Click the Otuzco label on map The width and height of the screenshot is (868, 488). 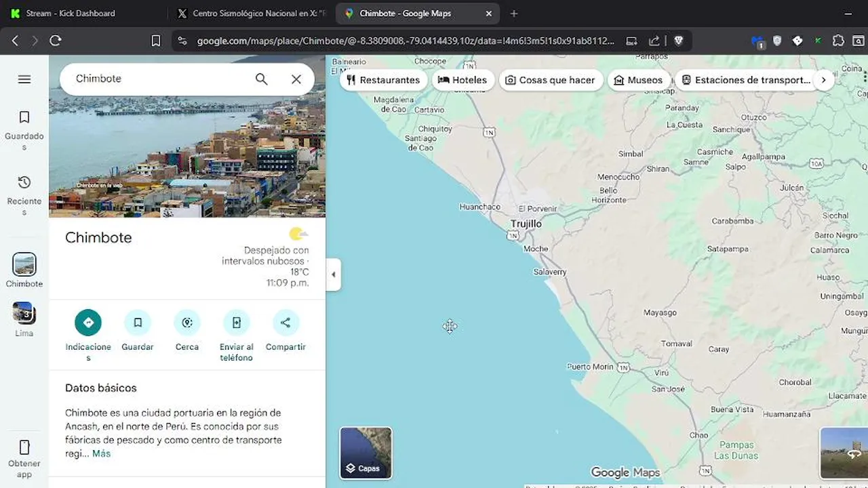[753, 117]
